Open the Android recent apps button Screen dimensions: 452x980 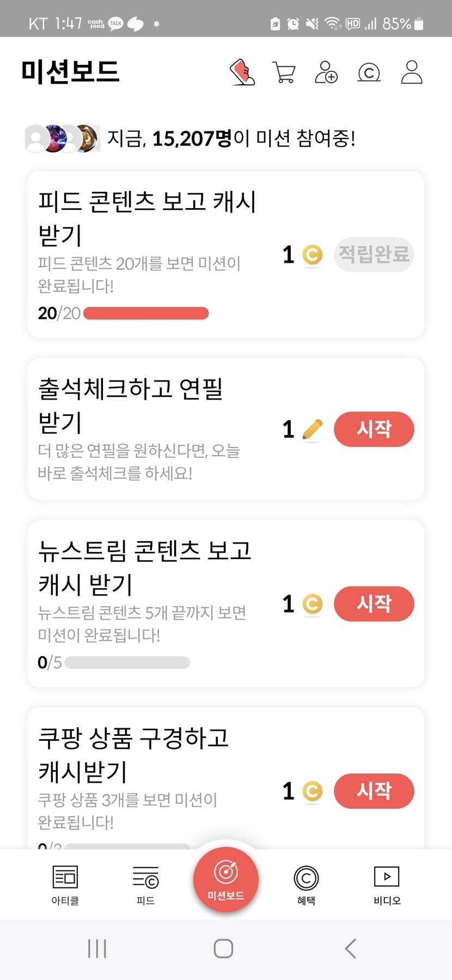pyautogui.click(x=97, y=948)
